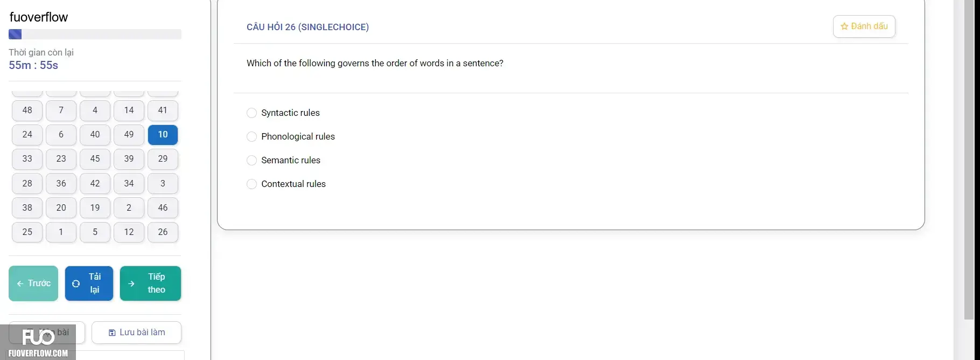Go to question number 3
The height and width of the screenshot is (360, 980).
pyautogui.click(x=163, y=184)
